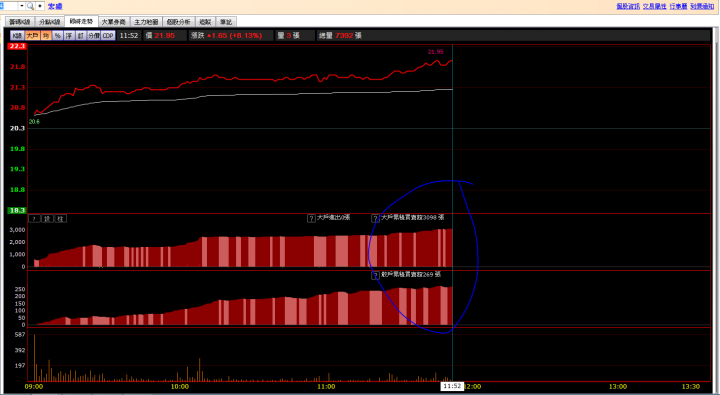Select the 柱 bar-mode icon in indicator panel
The width and height of the screenshot is (720, 395).
(61, 219)
